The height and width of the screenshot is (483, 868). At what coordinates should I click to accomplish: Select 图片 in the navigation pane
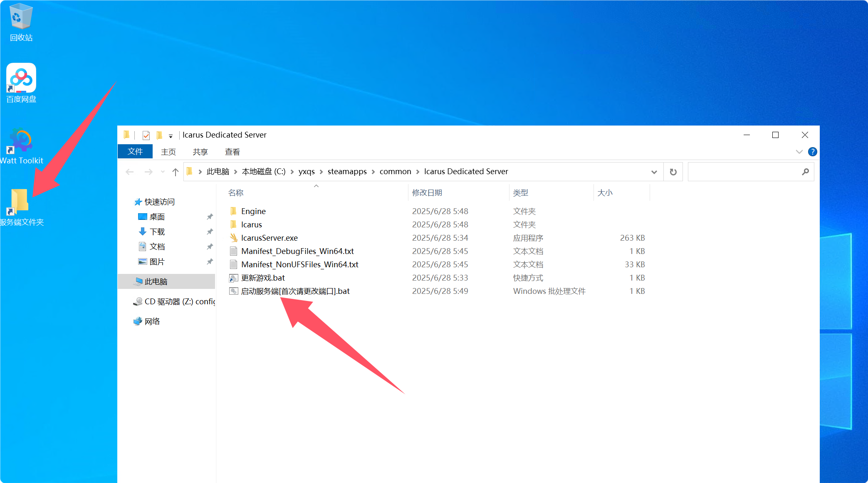[x=157, y=262]
